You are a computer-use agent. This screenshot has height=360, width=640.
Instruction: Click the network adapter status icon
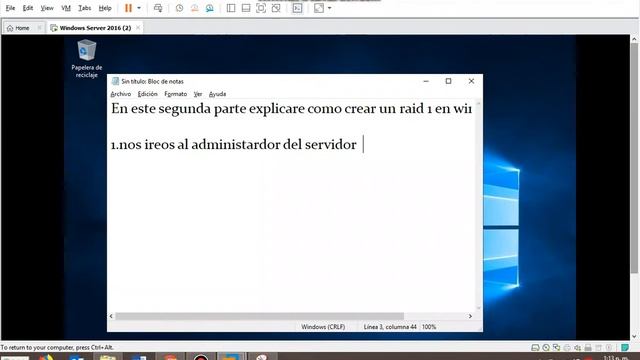(x=556, y=348)
